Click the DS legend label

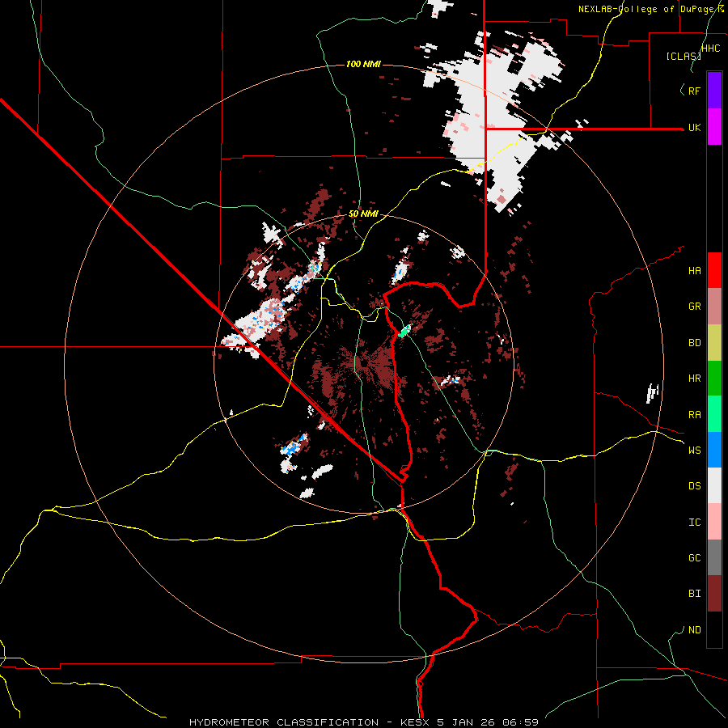tap(694, 486)
